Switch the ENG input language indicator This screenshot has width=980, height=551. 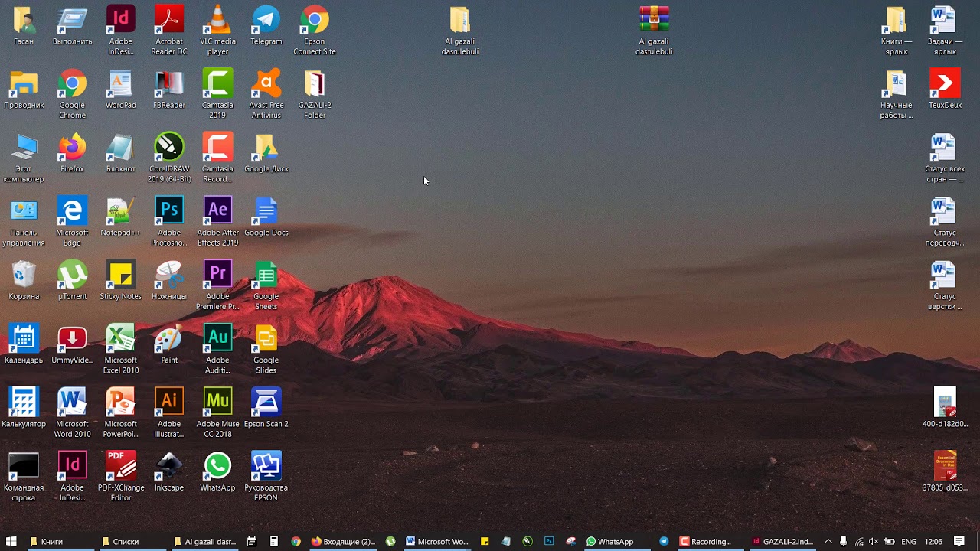[909, 542]
